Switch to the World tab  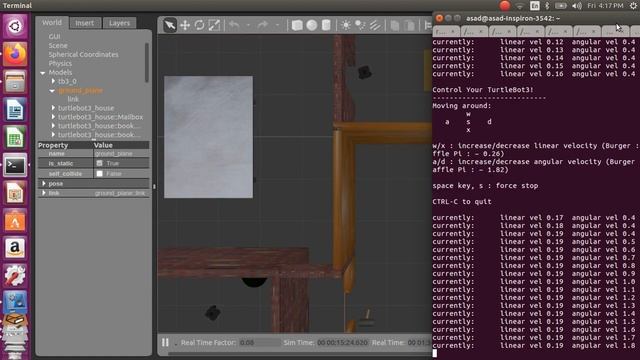52,23
